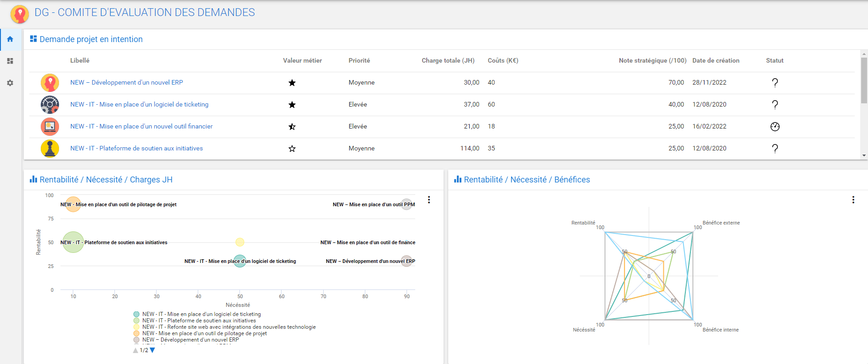
Task: Click the grey bubble for Développement d'un nouvel ERP
Action: click(x=407, y=261)
